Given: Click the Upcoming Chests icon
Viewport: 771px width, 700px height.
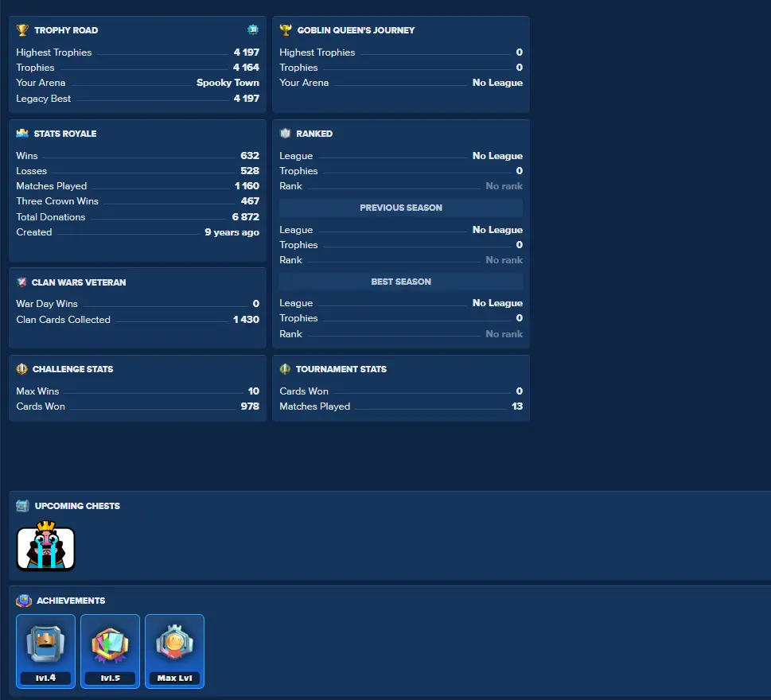Looking at the screenshot, I should click(22, 506).
